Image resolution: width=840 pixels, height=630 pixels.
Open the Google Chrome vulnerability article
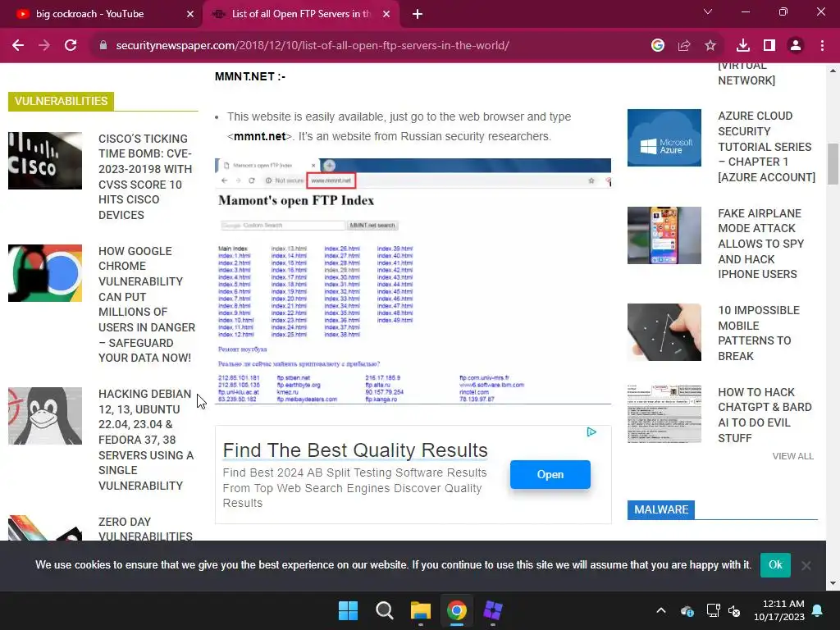coord(147,304)
